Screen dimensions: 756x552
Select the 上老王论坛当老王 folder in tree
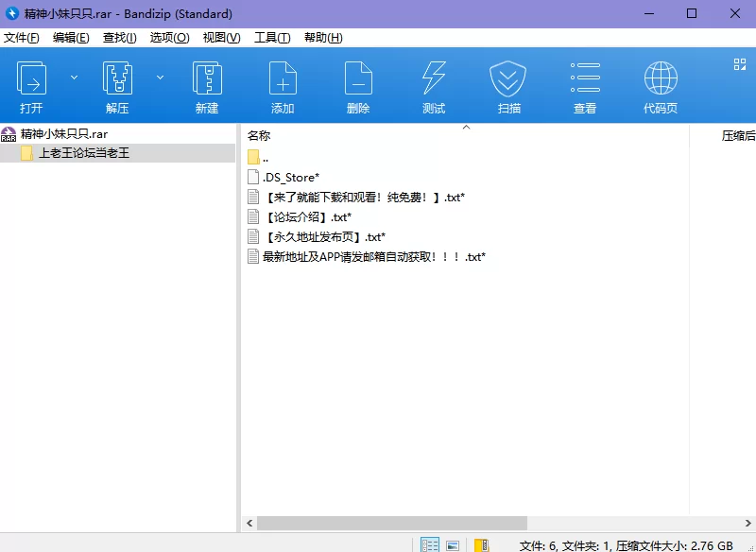click(84, 153)
